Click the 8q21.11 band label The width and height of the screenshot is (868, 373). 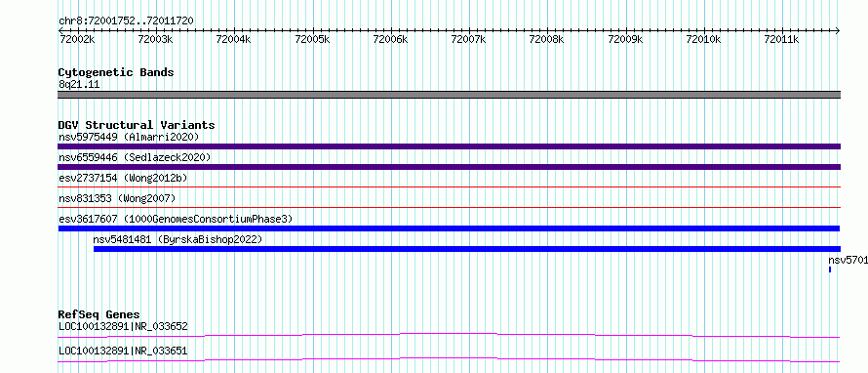[79, 85]
